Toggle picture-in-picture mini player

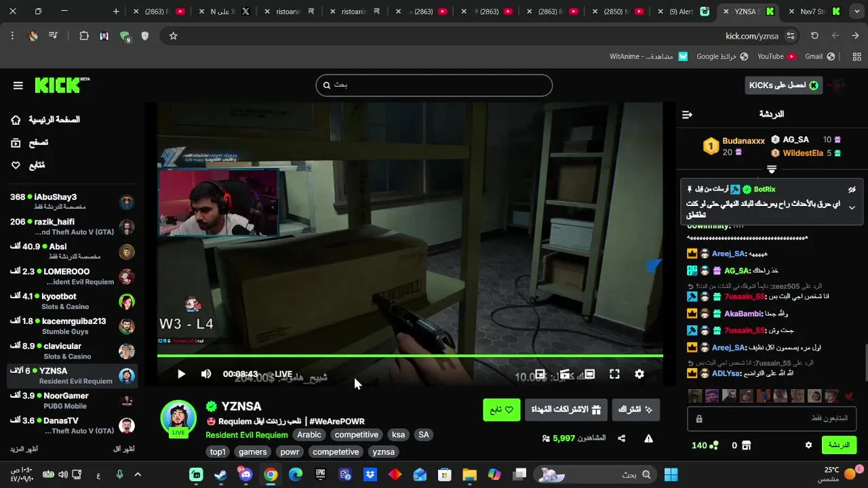tap(540, 374)
